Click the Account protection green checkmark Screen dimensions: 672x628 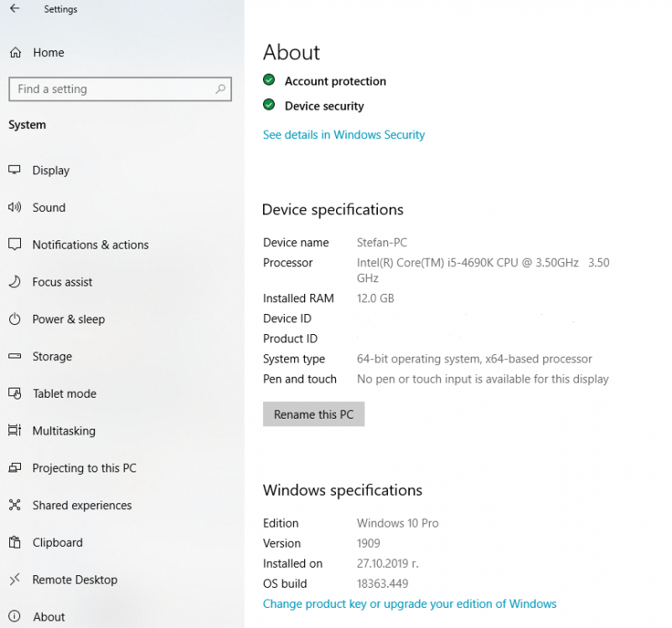(x=269, y=80)
